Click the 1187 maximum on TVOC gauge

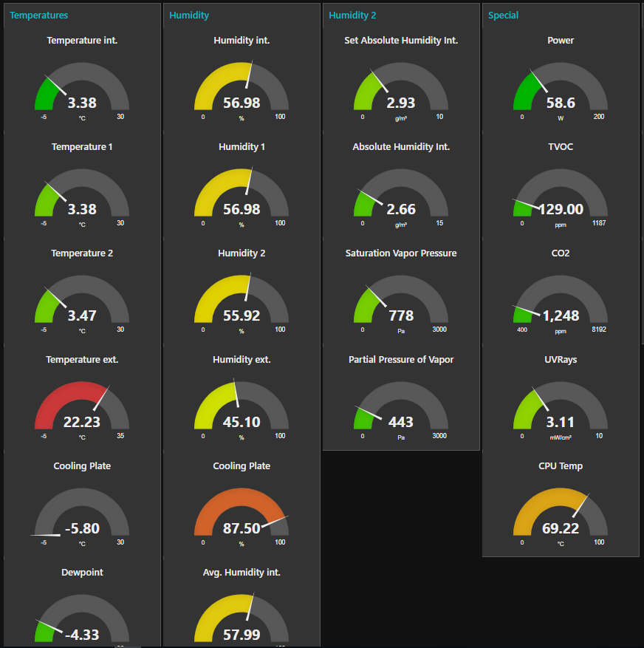tap(599, 223)
